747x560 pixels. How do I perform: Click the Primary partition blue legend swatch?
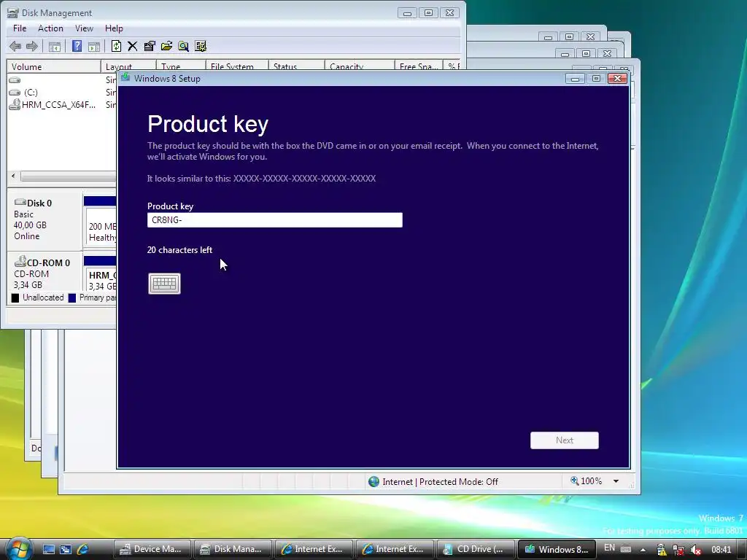(x=72, y=297)
